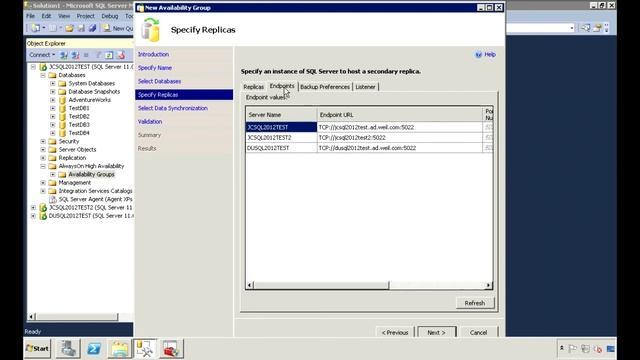Image resolution: width=640 pixels, height=360 pixels.
Task: Go to Select Databases wizard page
Action: tap(160, 81)
